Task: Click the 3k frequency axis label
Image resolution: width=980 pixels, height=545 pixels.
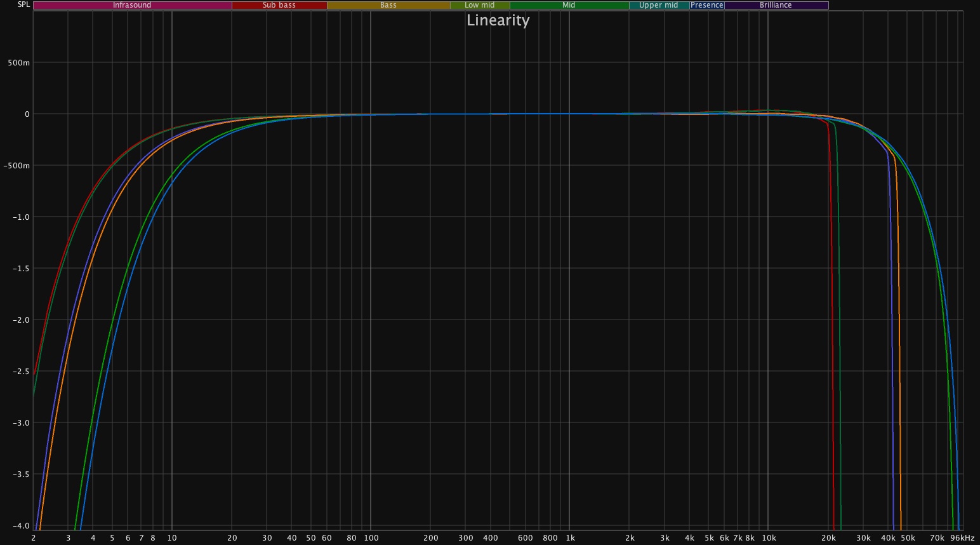Action: pos(665,538)
